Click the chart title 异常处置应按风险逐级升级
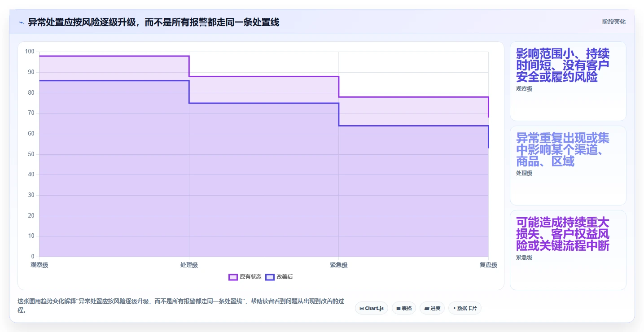Viewport: 644px width, 332px height. [x=153, y=22]
